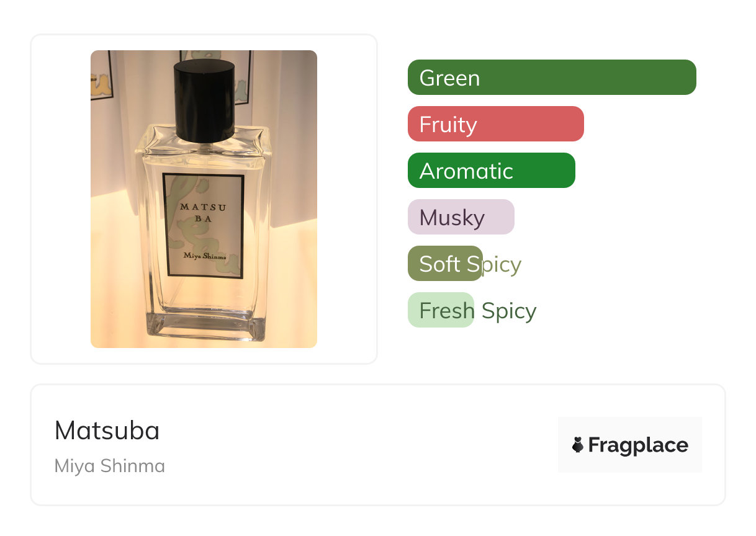The width and height of the screenshot is (756, 536).
Task: Click the Fruity text label
Action: click(x=448, y=125)
